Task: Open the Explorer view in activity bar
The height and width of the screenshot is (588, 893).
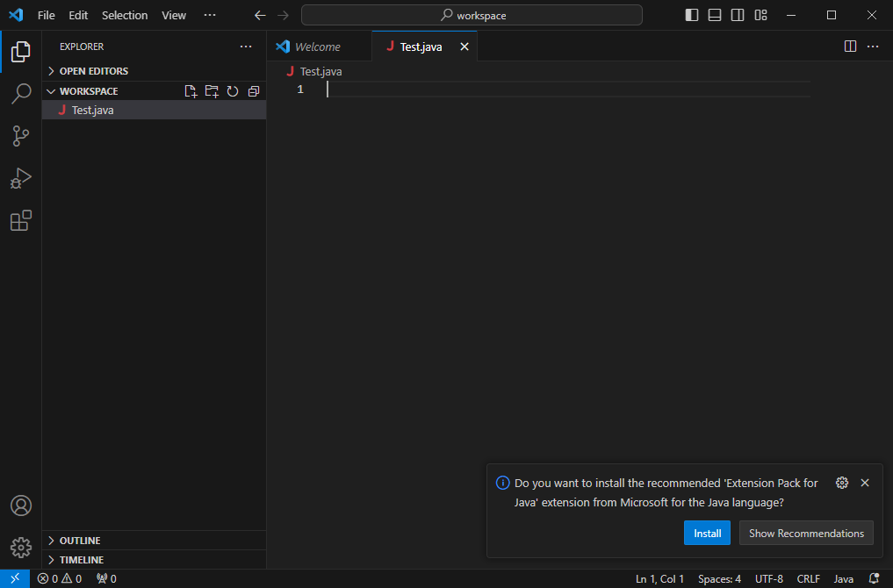Action: [x=20, y=52]
